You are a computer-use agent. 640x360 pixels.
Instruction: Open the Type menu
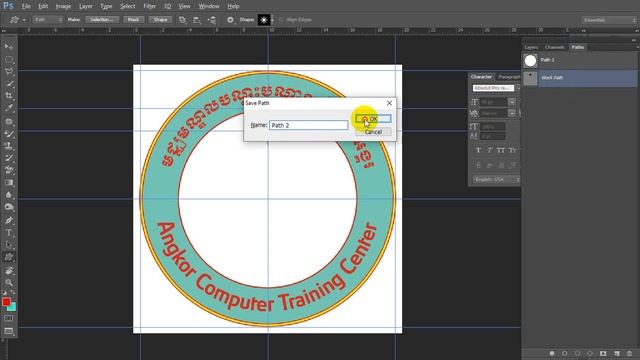(106, 6)
